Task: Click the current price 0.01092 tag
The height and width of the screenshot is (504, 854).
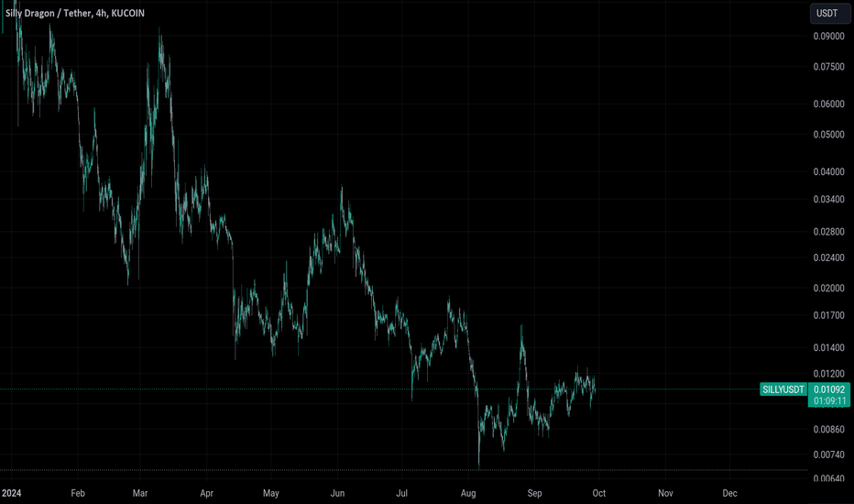Action: (x=829, y=389)
